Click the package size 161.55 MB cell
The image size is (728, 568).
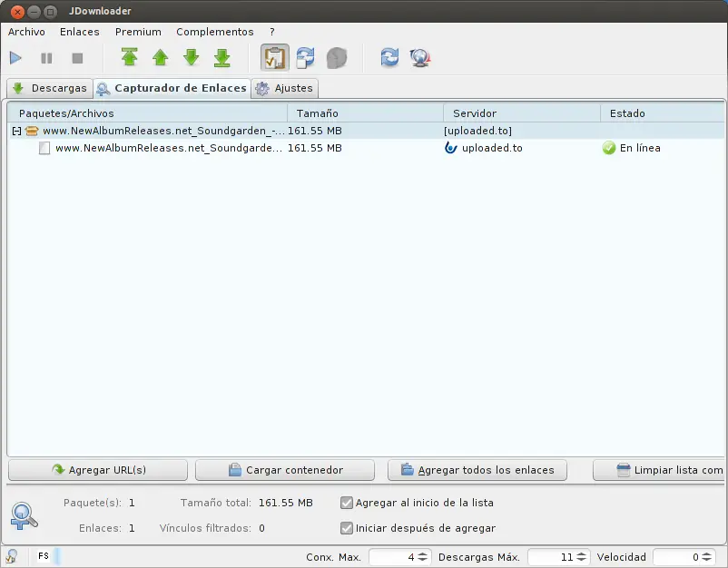tap(315, 131)
